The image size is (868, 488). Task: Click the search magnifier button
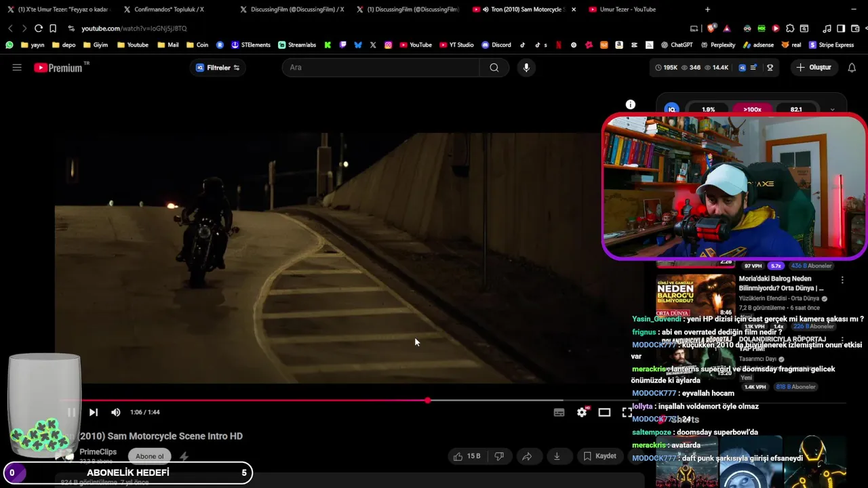[494, 67]
